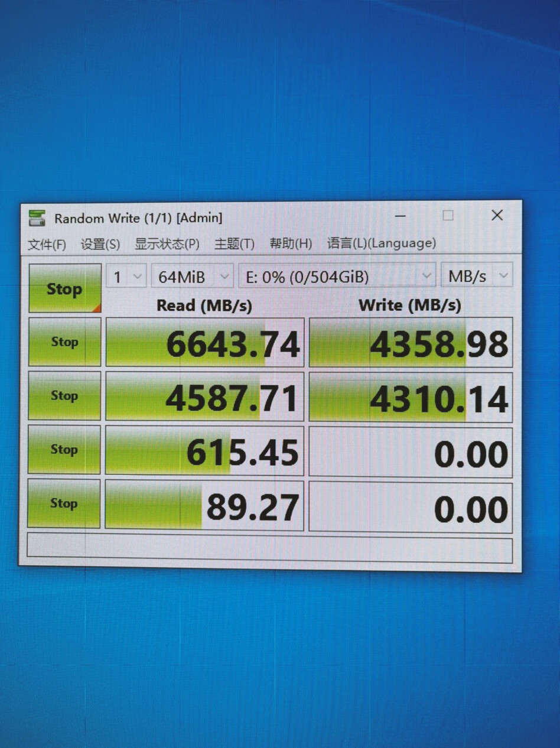560x748 pixels.
Task: Close the CrystalDiskMark window
Action: coord(497,215)
